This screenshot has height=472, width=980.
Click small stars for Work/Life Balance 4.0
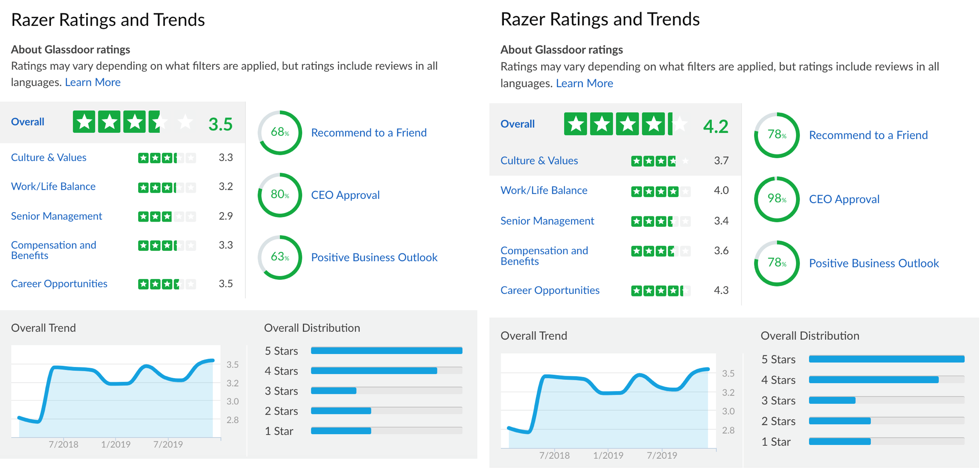tap(661, 191)
